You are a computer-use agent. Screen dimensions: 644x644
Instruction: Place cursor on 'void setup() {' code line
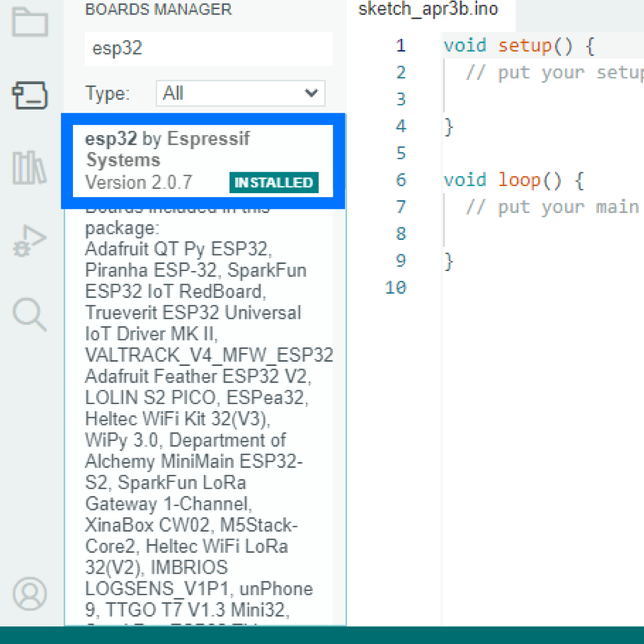(519, 46)
